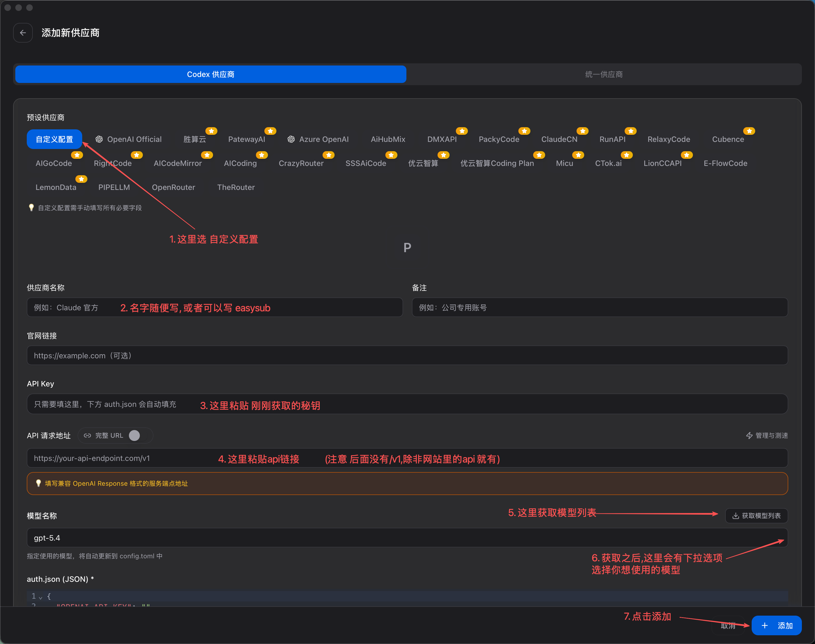
Task: Open the 模型名称 gpt-5.4 combo box
Action: tap(407, 538)
